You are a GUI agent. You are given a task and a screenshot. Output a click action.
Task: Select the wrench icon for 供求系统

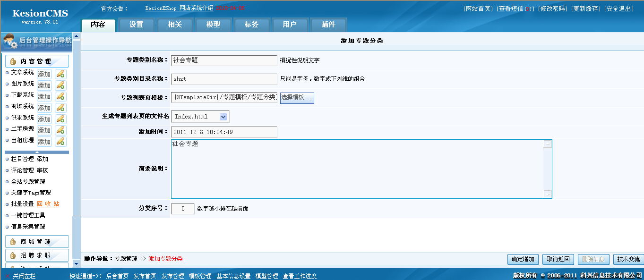coord(60,119)
